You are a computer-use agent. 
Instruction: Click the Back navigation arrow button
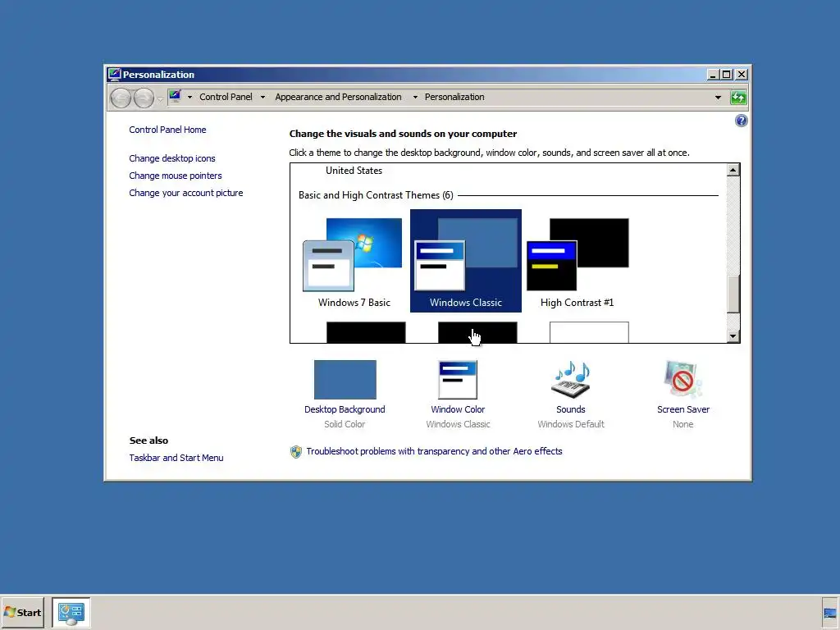point(121,98)
